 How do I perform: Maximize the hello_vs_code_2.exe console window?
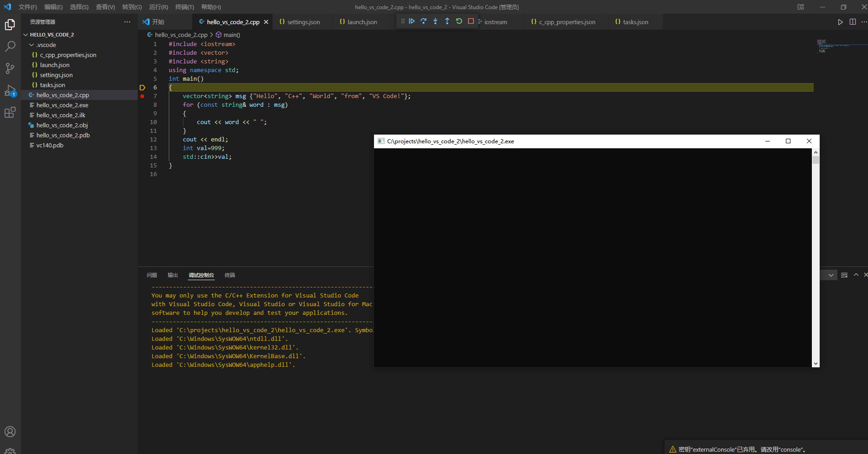[x=788, y=141]
